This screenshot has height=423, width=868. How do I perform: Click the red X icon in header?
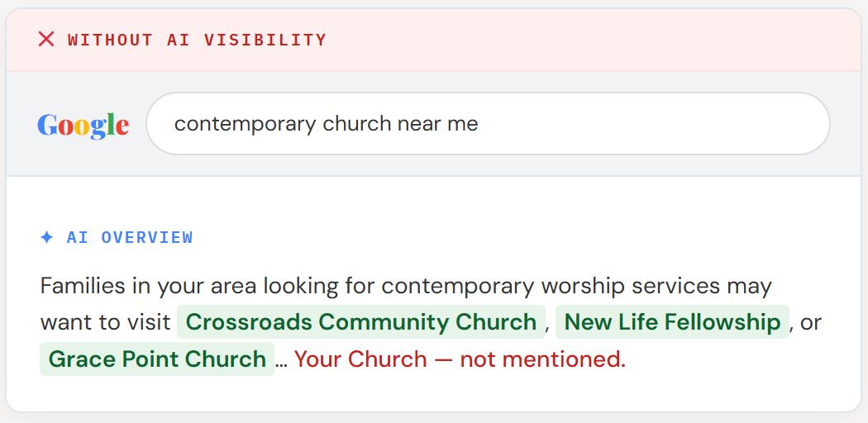(46, 40)
